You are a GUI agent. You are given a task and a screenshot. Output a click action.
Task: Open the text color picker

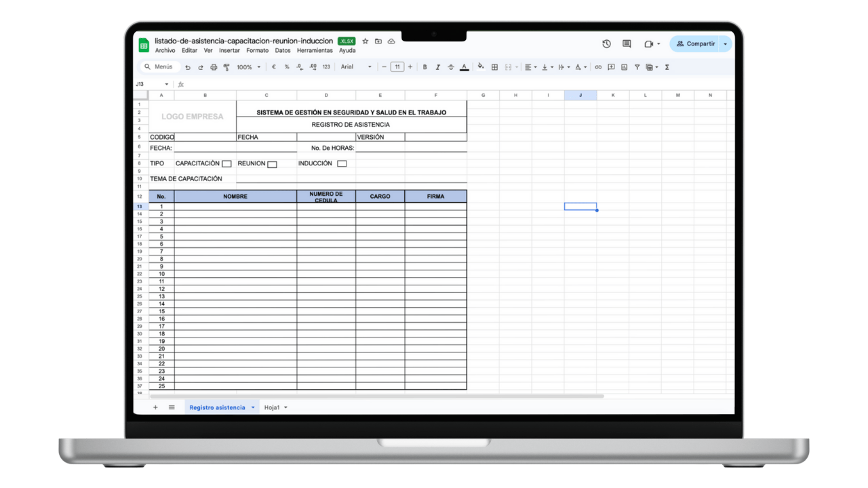(464, 67)
